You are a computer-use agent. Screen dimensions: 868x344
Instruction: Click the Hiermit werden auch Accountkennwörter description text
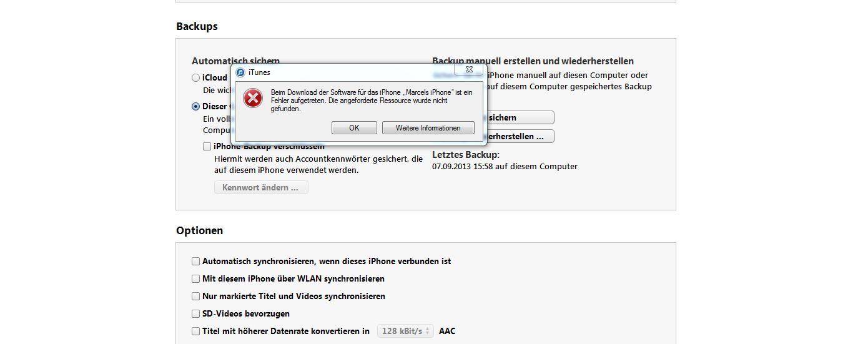[318, 165]
